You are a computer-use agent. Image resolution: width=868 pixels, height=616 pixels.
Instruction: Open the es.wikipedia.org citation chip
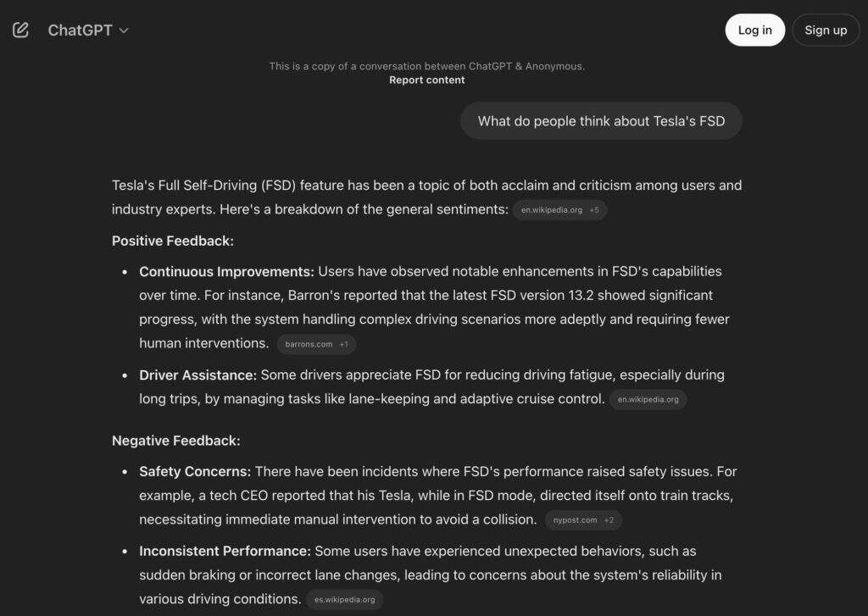tap(344, 600)
